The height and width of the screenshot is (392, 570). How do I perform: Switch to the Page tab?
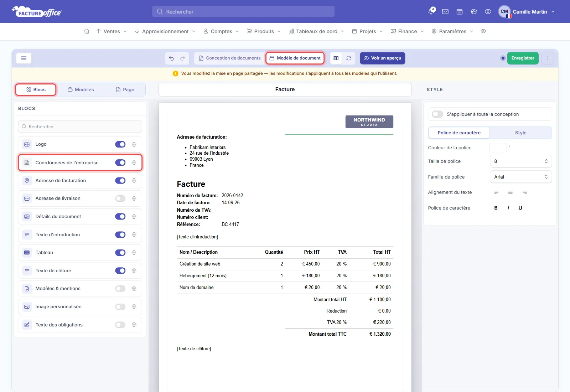pyautogui.click(x=125, y=90)
